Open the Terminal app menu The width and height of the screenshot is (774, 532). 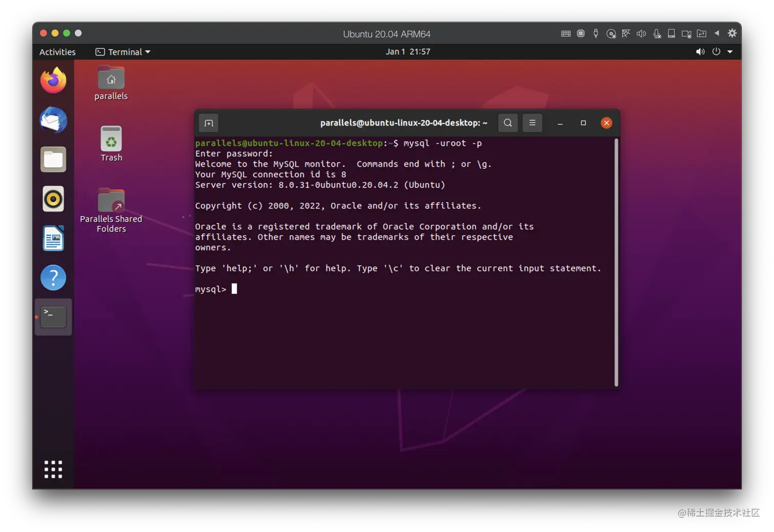123,52
